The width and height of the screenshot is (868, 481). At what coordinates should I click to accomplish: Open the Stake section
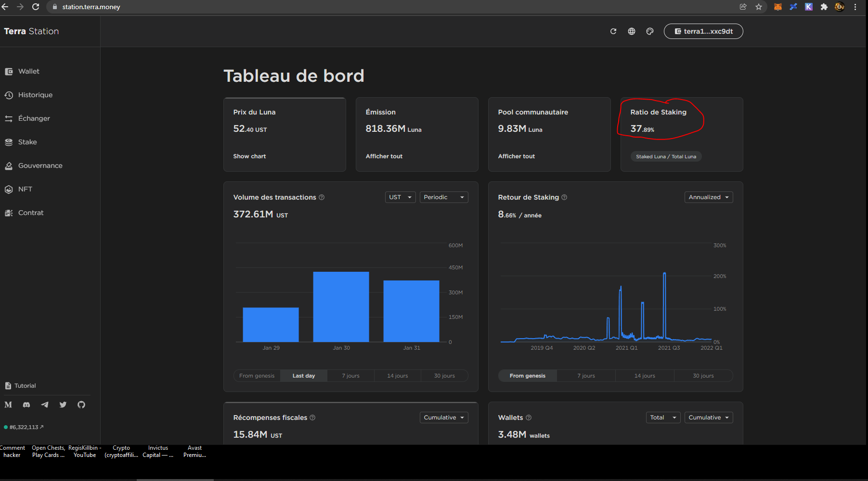coord(21,142)
